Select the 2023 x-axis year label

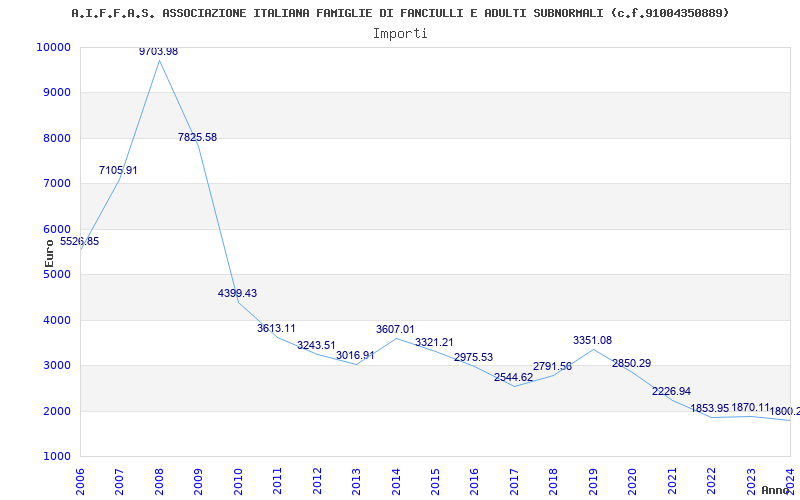[751, 481]
